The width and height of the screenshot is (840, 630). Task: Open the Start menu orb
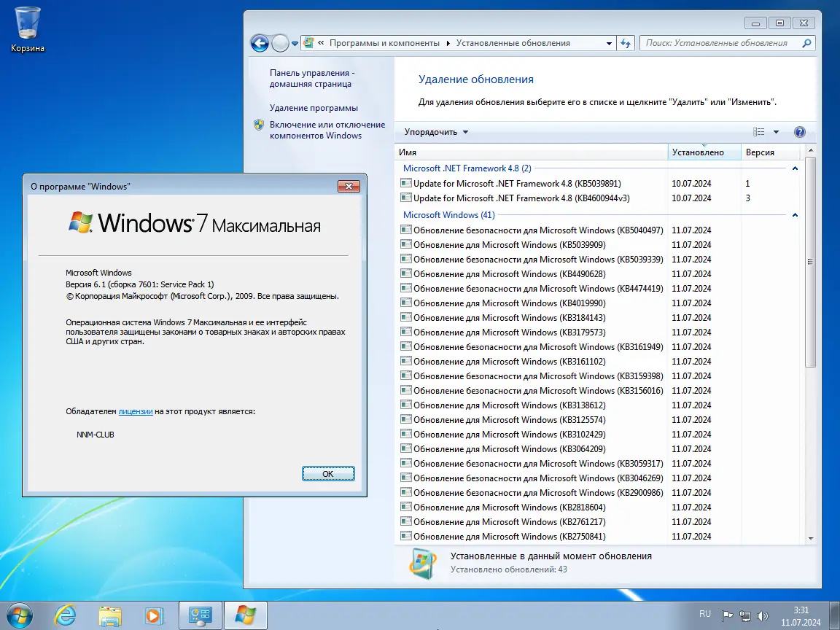click(21, 615)
